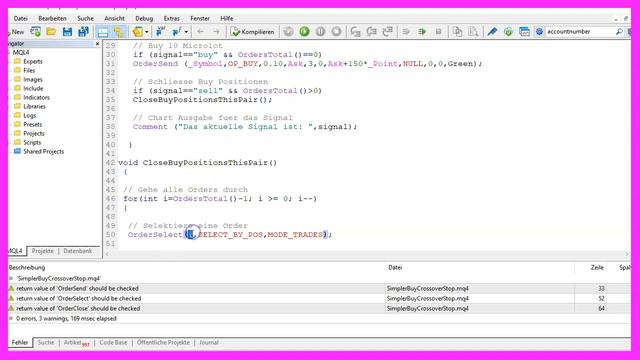This screenshot has height=360, width=640.
Task: Select the 'OrderSend' should be checked warning
Action: coord(307,288)
